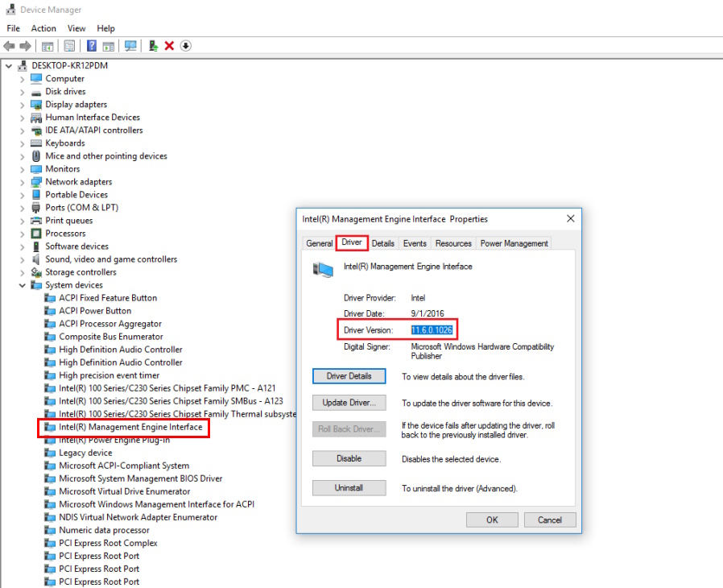This screenshot has width=723, height=588.
Task: Expand the Disk drives category arrow
Action: [22, 92]
